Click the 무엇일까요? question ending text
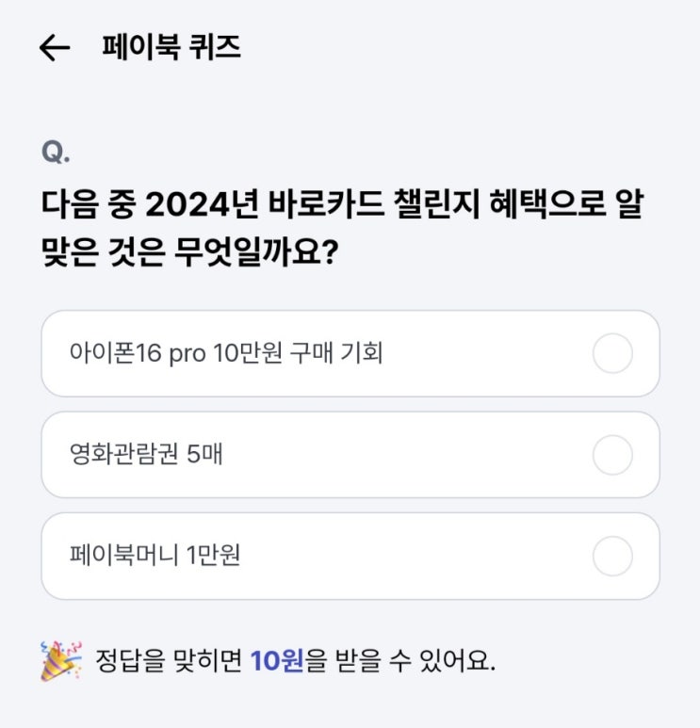700x728 pixels. (x=256, y=252)
